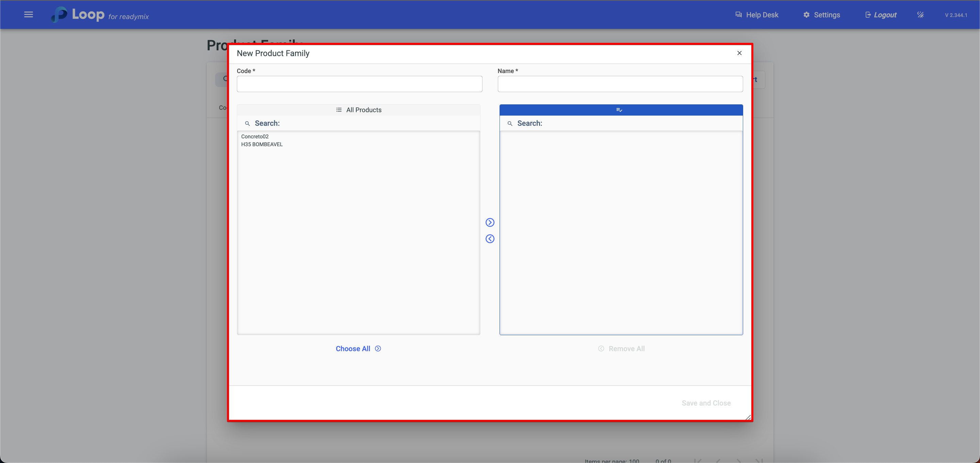
Task: Open the hamburger navigation menu
Action: pos(29,14)
